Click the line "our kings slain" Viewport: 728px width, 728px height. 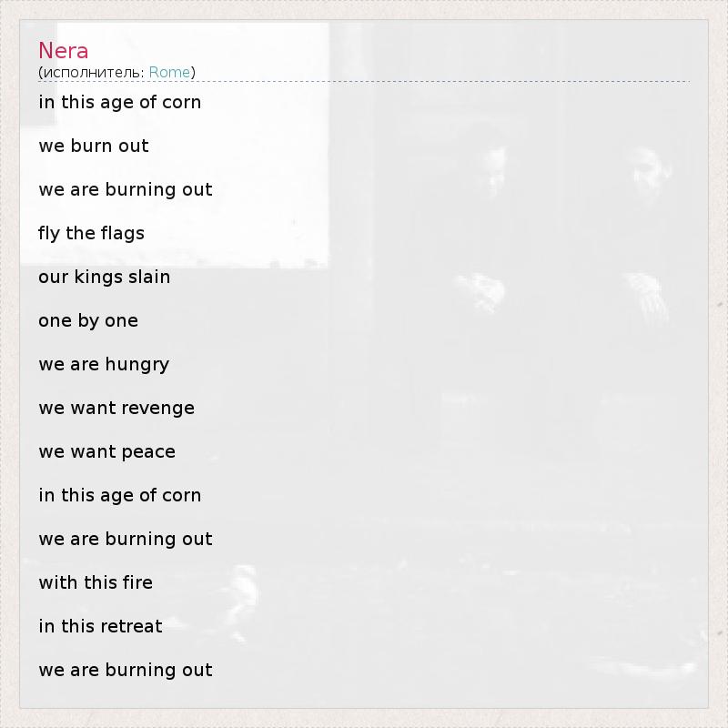pyautogui.click(x=104, y=277)
